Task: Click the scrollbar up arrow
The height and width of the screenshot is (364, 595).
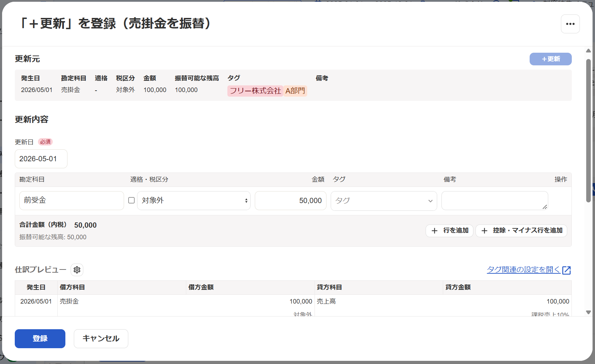Action: 588,51
